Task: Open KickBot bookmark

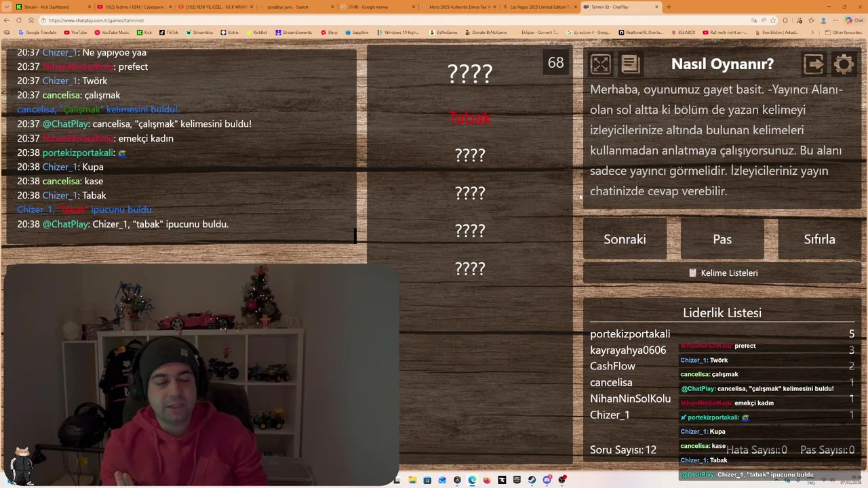Action: pyautogui.click(x=257, y=33)
